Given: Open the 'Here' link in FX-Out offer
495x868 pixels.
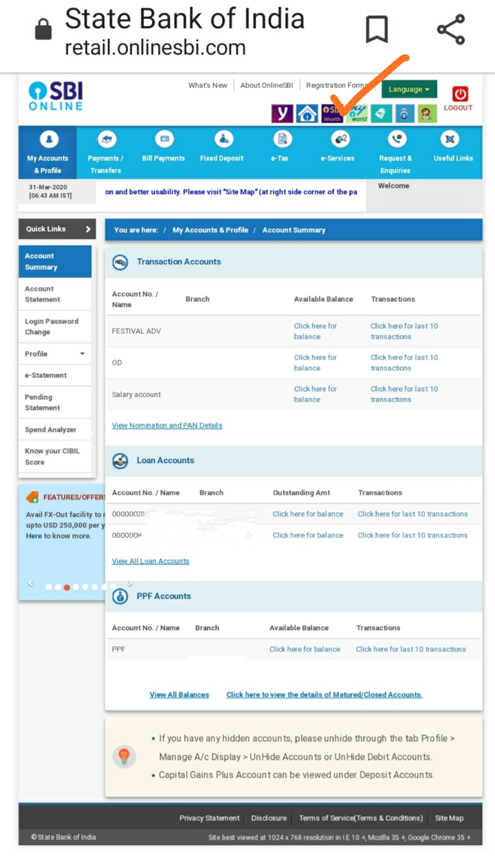Looking at the screenshot, I should (x=34, y=536).
